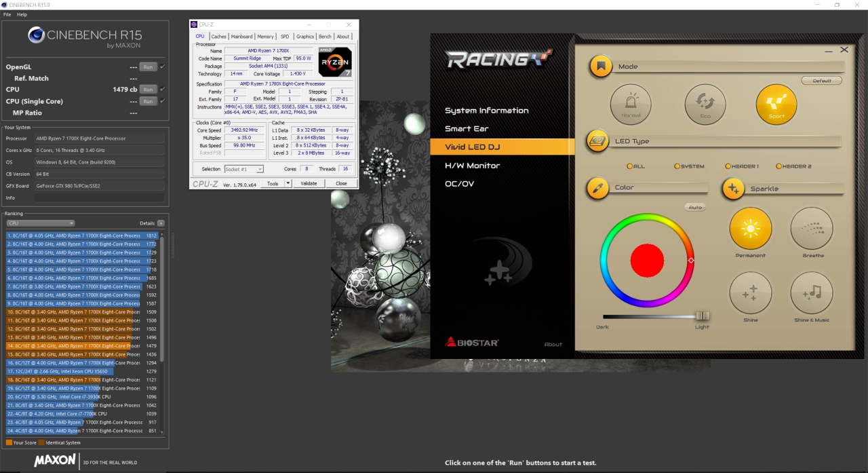The width and height of the screenshot is (868, 473).
Task: Select the SYSTEM LED type radio
Action: (x=677, y=166)
